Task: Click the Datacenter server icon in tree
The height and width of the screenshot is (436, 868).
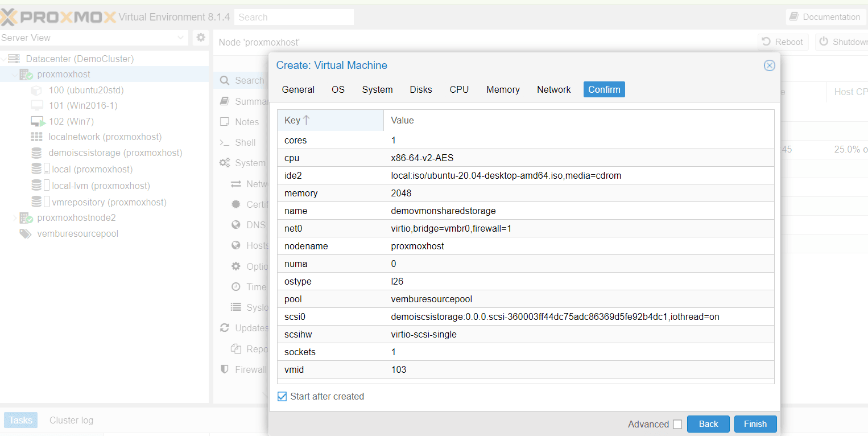Action: pyautogui.click(x=14, y=59)
